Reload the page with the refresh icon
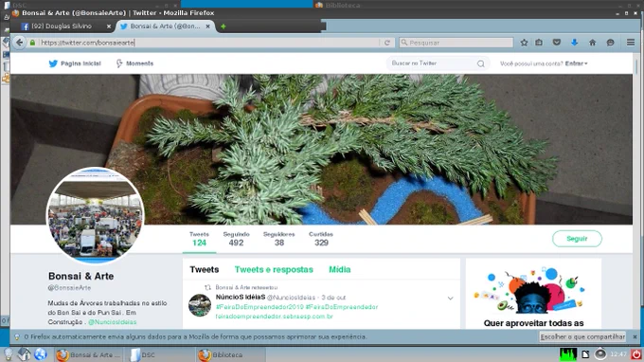This screenshot has width=644, height=362. tap(387, 43)
